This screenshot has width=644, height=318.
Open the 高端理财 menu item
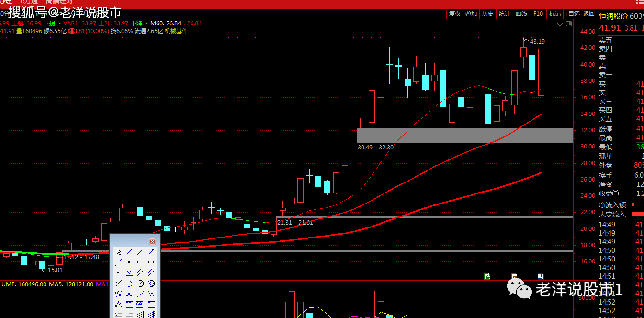[59, 2]
